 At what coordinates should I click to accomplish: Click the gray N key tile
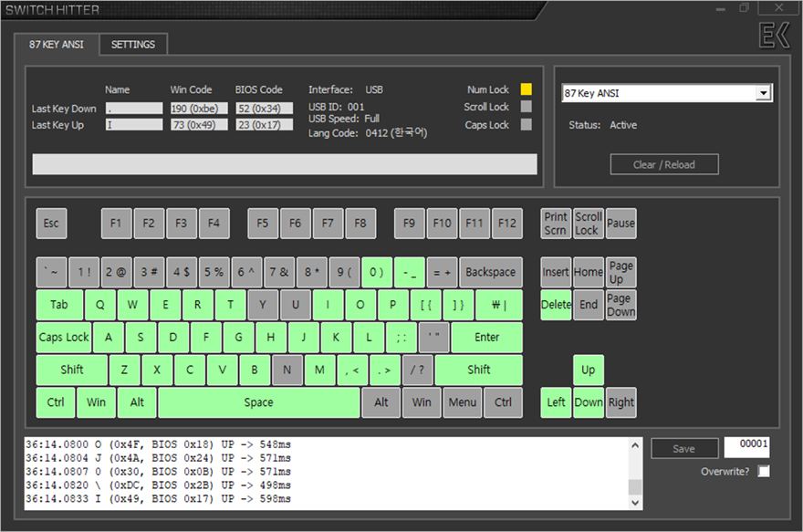pyautogui.click(x=287, y=370)
